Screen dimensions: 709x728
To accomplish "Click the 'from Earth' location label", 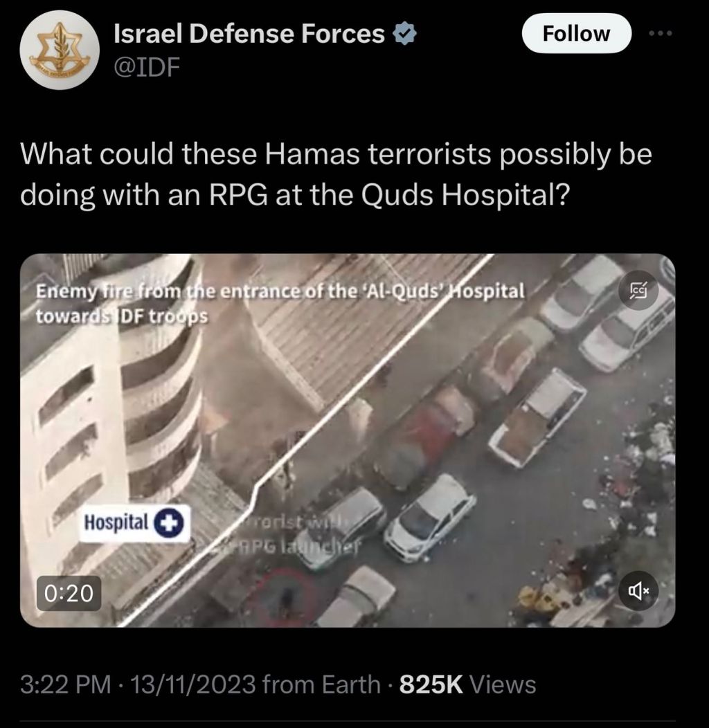I will 321,685.
